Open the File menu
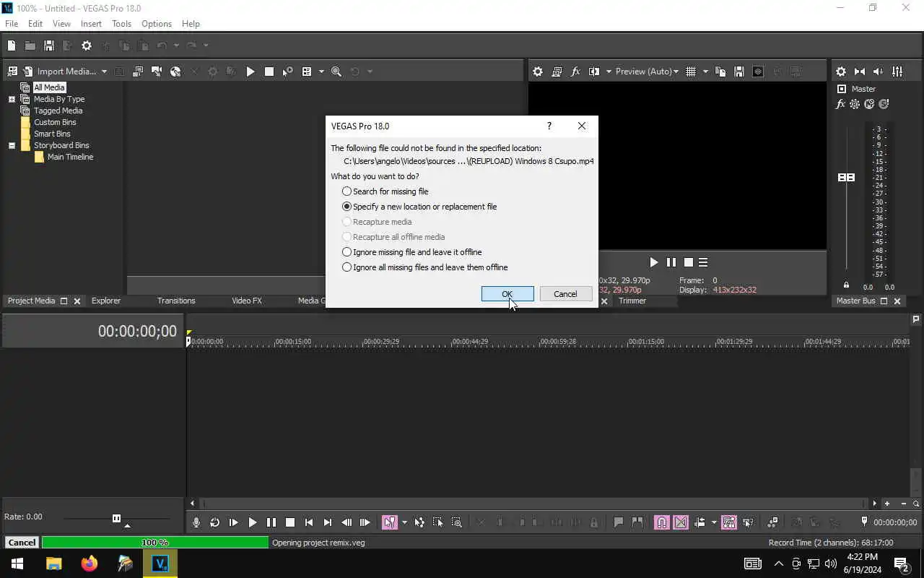The width and height of the screenshot is (924, 578). (12, 24)
